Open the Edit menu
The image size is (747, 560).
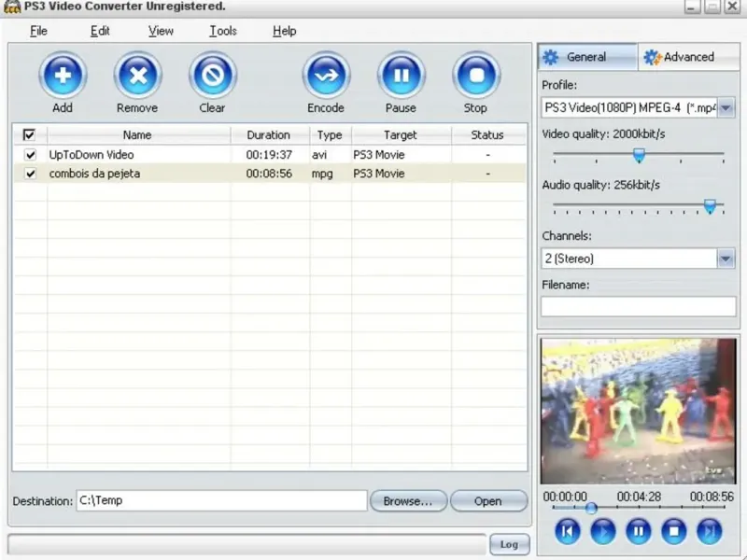tap(100, 31)
